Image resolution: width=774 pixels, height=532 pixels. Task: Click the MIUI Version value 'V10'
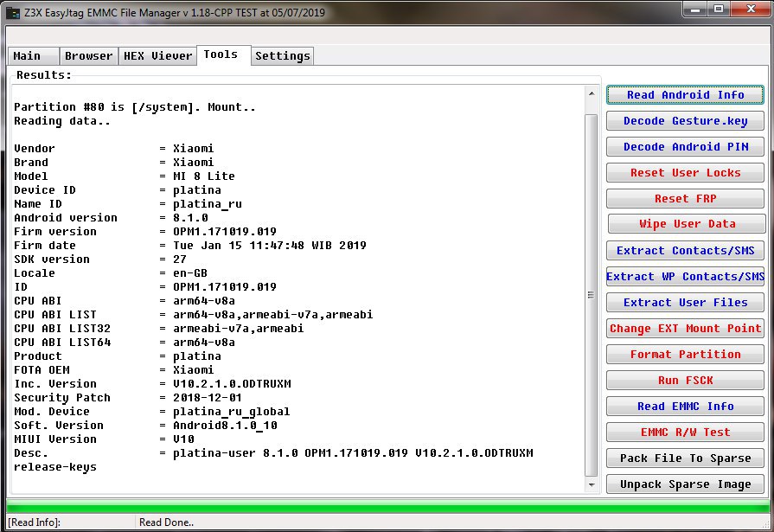pos(183,439)
